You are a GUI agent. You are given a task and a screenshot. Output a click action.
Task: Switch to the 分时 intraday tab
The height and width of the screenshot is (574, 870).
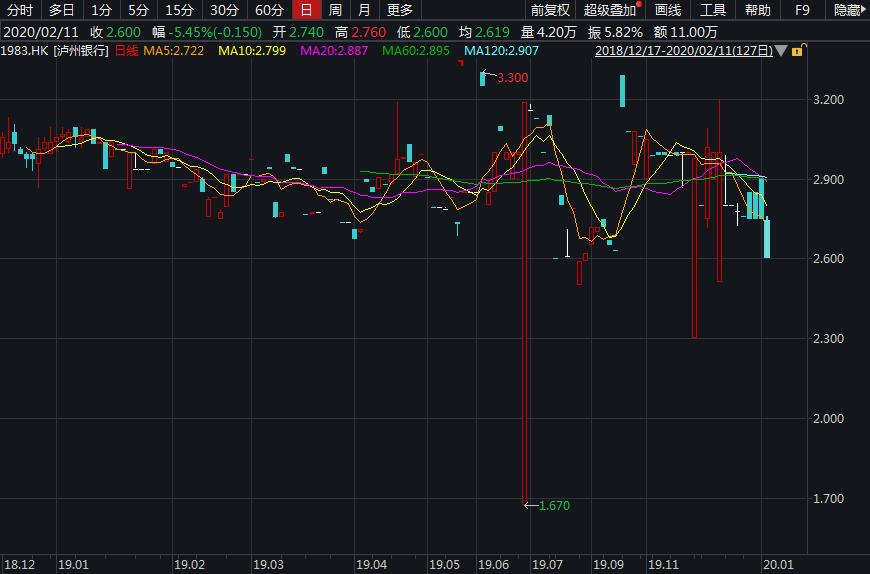coord(20,10)
